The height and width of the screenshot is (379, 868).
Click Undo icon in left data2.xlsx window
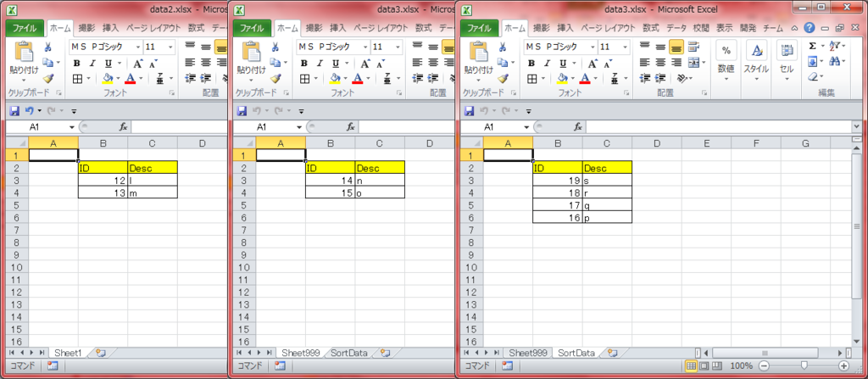point(29,111)
